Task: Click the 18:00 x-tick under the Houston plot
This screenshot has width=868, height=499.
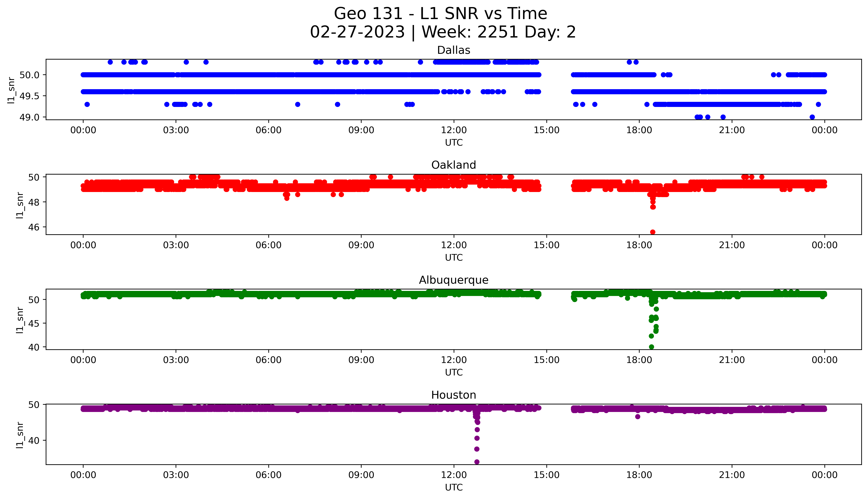Action: coord(639,475)
